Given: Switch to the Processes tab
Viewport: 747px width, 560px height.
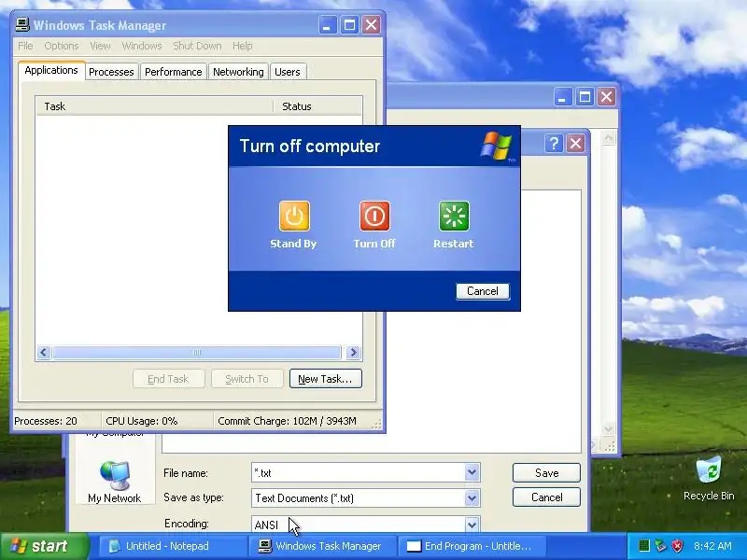Looking at the screenshot, I should [111, 72].
